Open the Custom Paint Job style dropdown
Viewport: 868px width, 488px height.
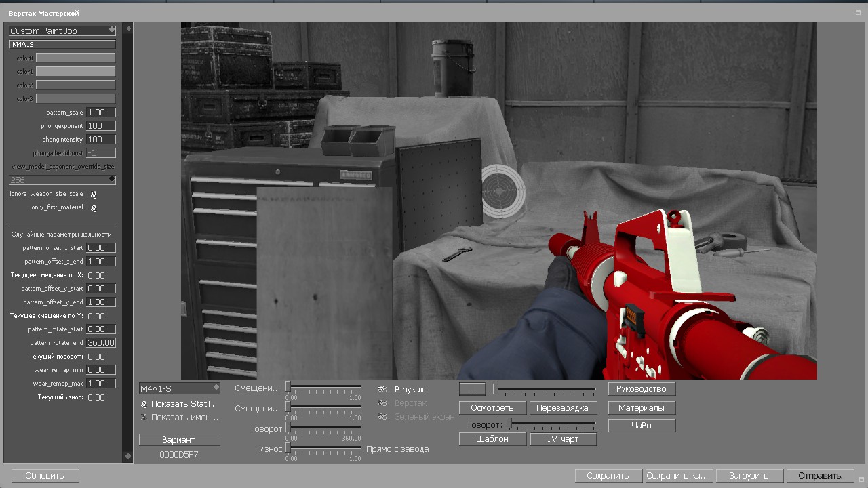(x=62, y=30)
